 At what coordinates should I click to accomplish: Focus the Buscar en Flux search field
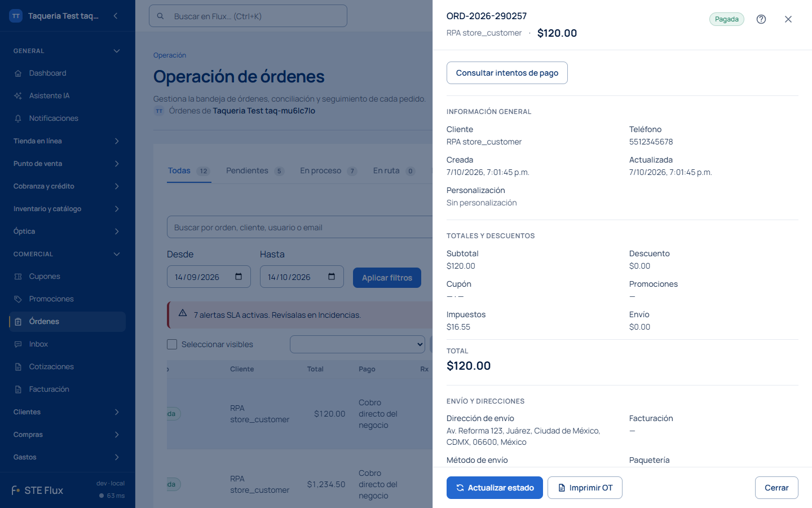point(248,16)
